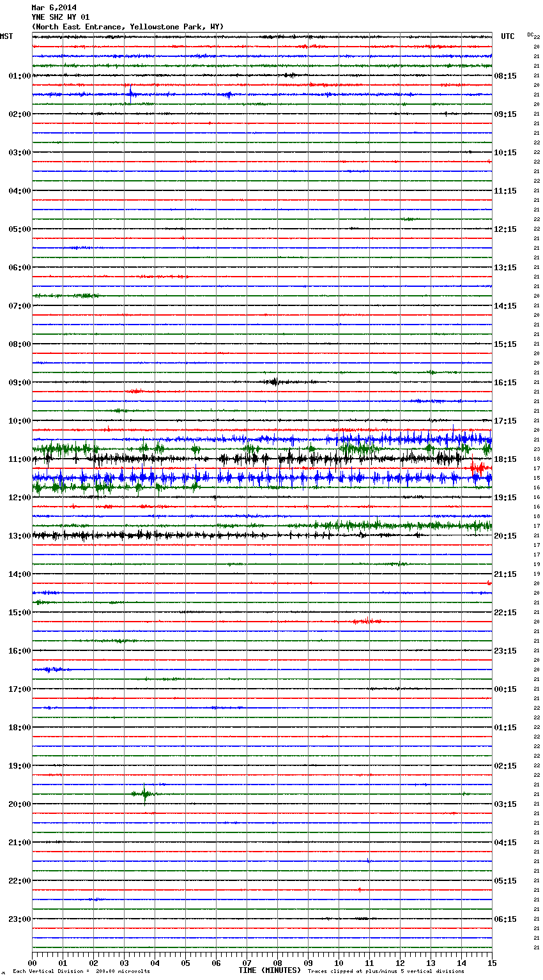Click minute axis tick label "08"
This screenshot has width=543, height=980.
coord(277,963)
